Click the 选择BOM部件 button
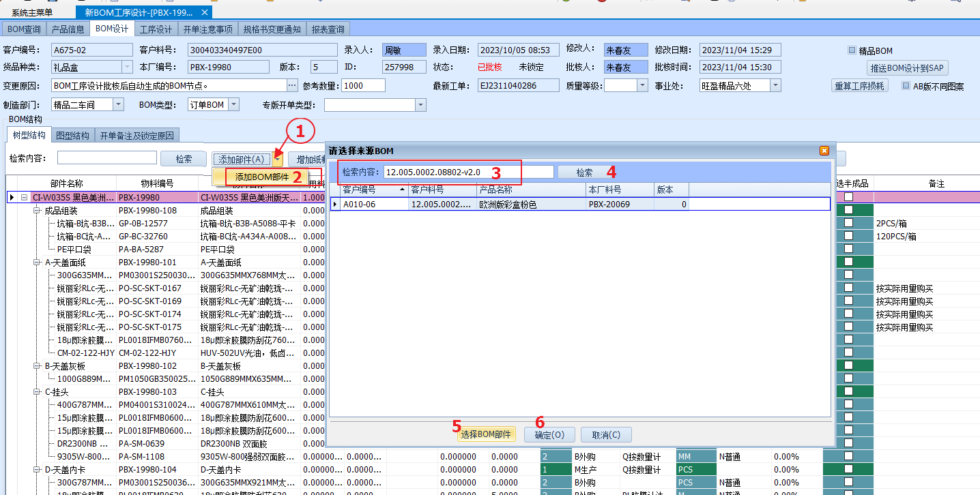 click(x=486, y=434)
